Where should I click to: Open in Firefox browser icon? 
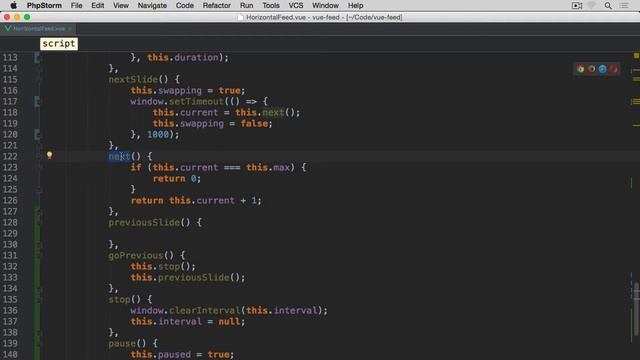(x=591, y=69)
